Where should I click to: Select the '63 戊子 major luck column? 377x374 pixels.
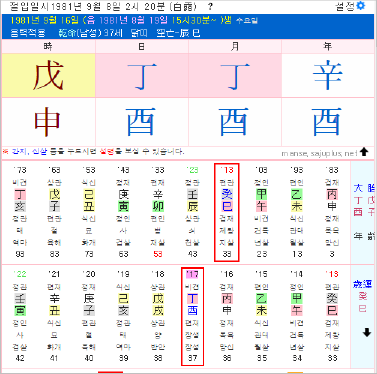54,212
